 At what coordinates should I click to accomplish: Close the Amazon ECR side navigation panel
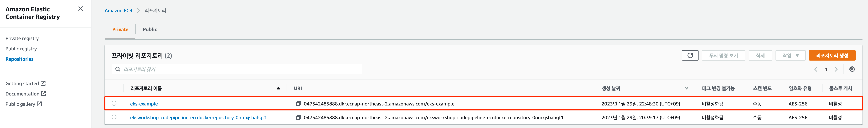(x=81, y=9)
